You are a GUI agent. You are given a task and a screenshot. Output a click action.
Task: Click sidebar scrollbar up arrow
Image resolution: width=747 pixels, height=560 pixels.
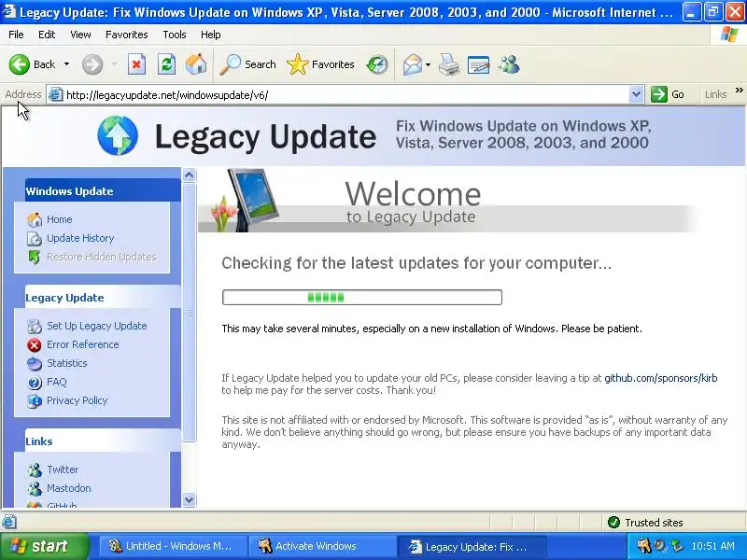(x=189, y=175)
